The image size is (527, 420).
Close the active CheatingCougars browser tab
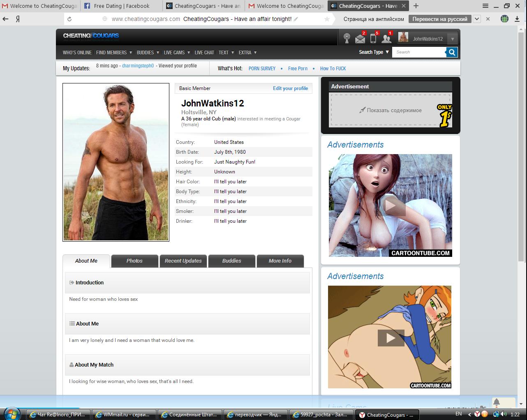[x=404, y=6]
